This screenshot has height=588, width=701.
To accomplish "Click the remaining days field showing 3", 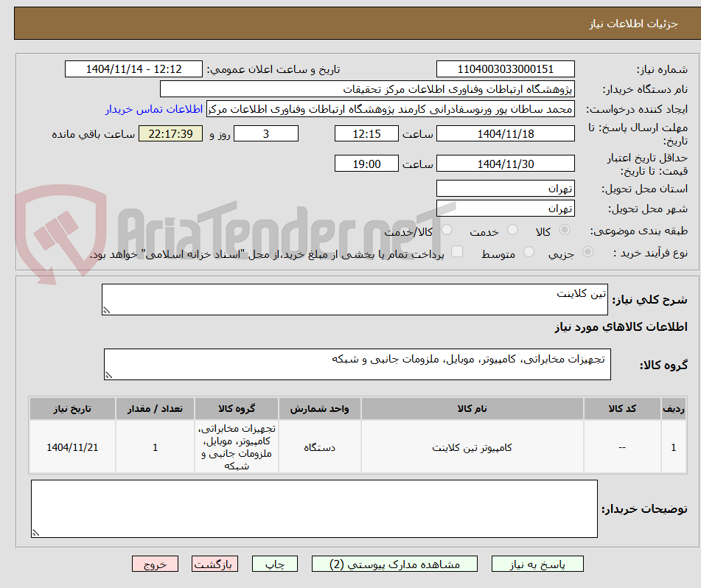I will tap(266, 133).
